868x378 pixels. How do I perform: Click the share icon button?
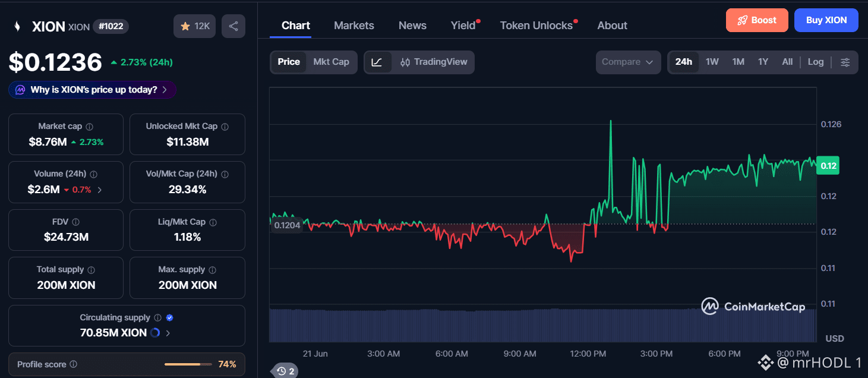click(233, 26)
